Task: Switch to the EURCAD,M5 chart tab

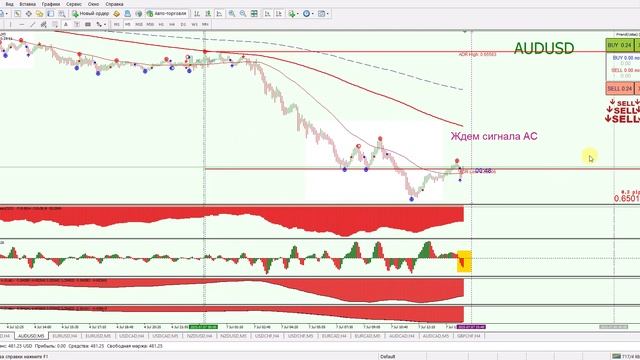Action: (367, 336)
